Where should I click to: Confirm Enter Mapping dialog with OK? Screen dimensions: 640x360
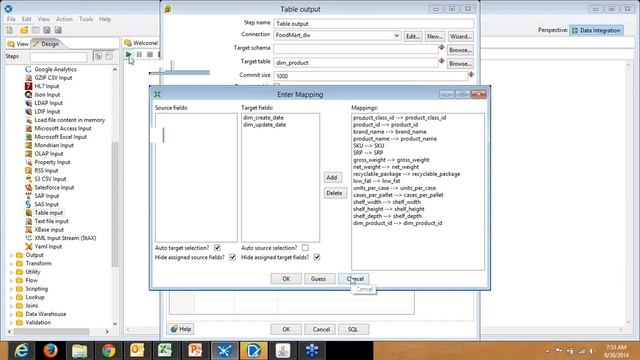click(x=286, y=279)
